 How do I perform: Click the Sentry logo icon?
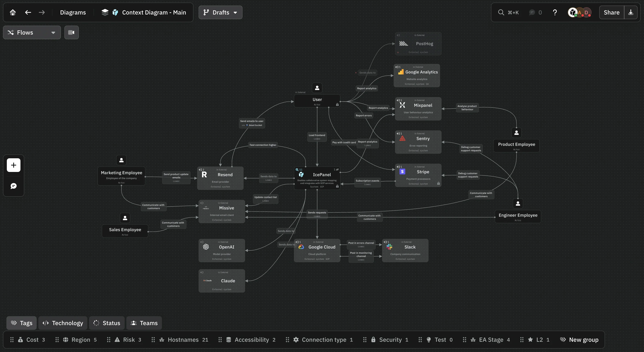point(402,138)
